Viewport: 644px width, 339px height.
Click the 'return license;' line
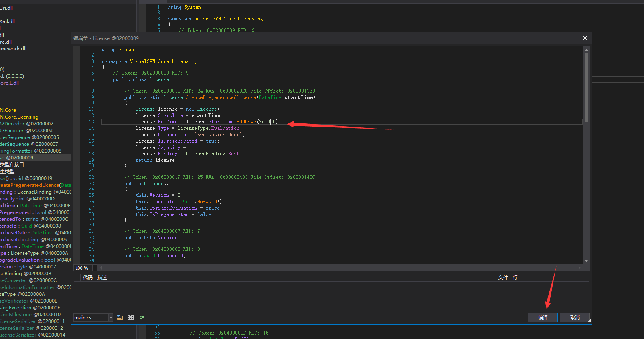[156, 160]
